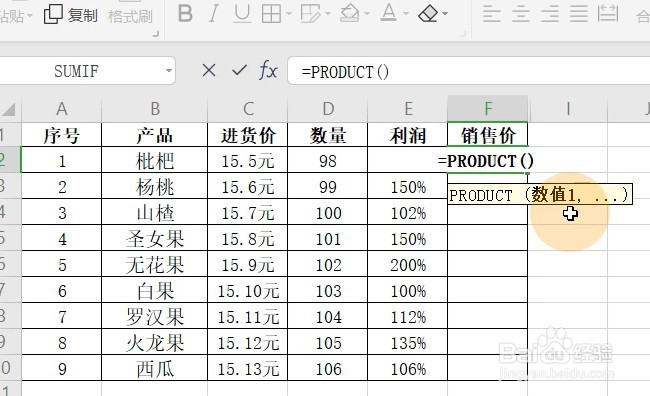Select column E header
Image resolution: width=650 pixels, height=396 pixels.
pyautogui.click(x=408, y=109)
